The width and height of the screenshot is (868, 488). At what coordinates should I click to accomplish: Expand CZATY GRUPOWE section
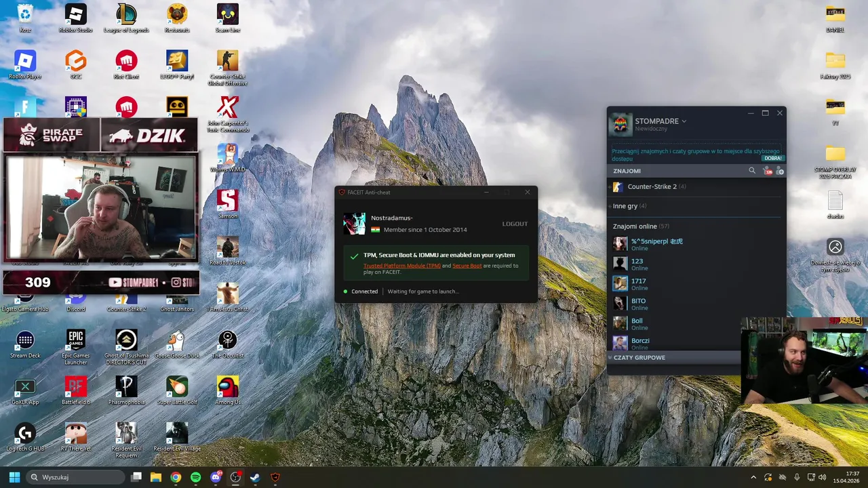[x=674, y=357]
